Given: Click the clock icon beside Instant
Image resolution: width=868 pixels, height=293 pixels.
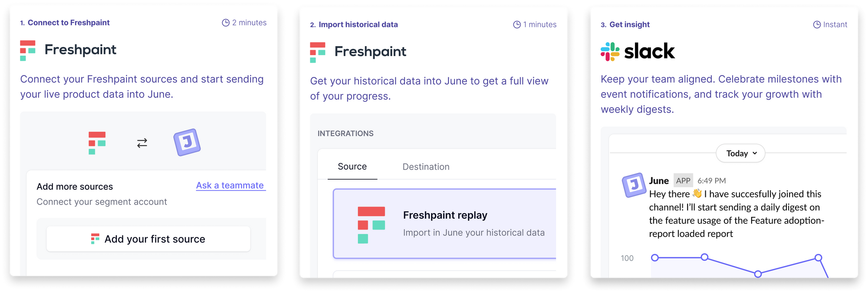Looking at the screenshot, I should click(x=817, y=25).
